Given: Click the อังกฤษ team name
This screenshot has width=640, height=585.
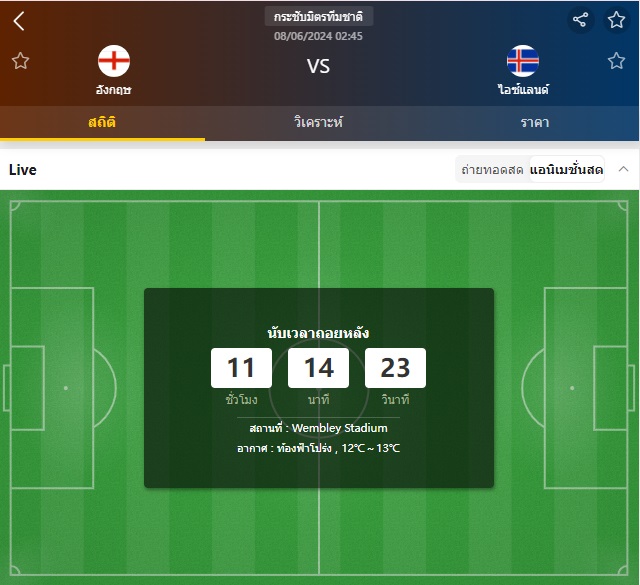Looking at the screenshot, I should (x=113, y=89).
